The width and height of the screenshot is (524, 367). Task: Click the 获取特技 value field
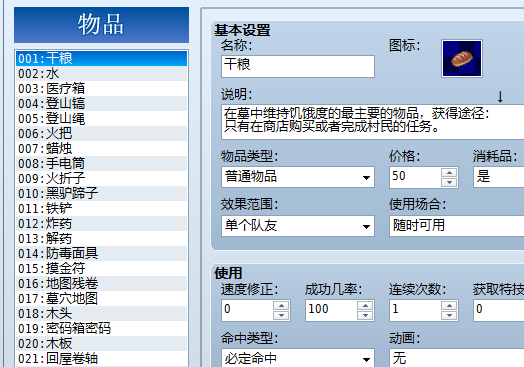click(x=499, y=310)
